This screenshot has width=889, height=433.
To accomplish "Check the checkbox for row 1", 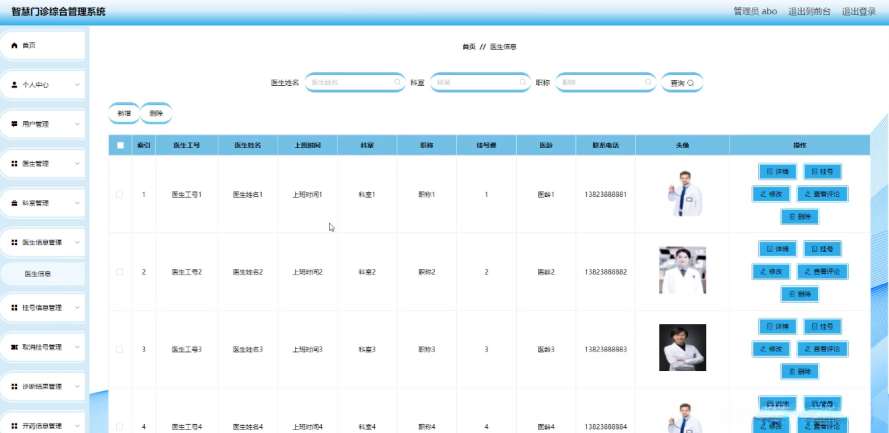I will point(120,194).
